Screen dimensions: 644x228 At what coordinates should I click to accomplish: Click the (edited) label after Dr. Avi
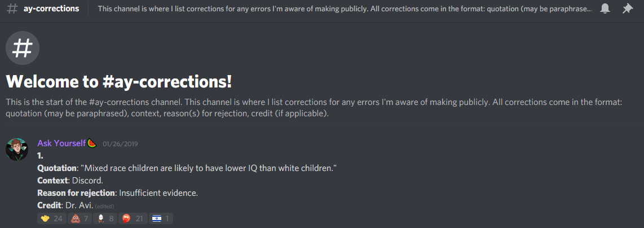104,206
